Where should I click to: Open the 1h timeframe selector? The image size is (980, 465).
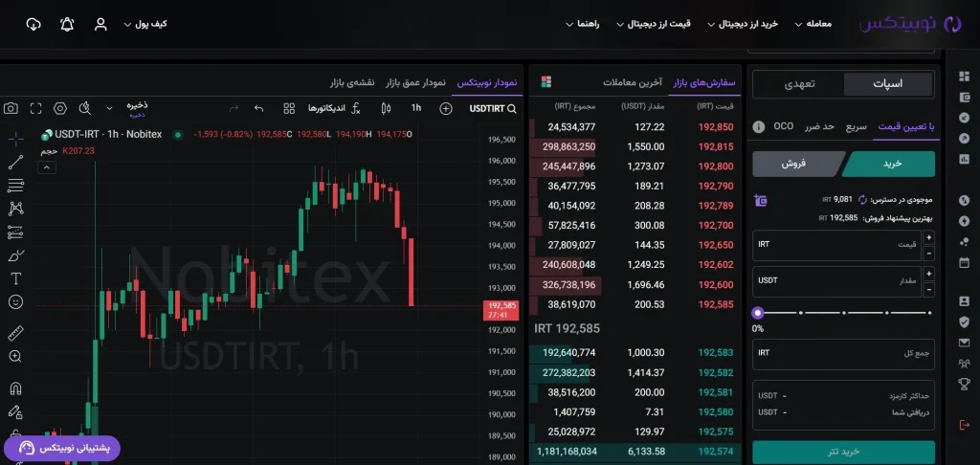(415, 108)
